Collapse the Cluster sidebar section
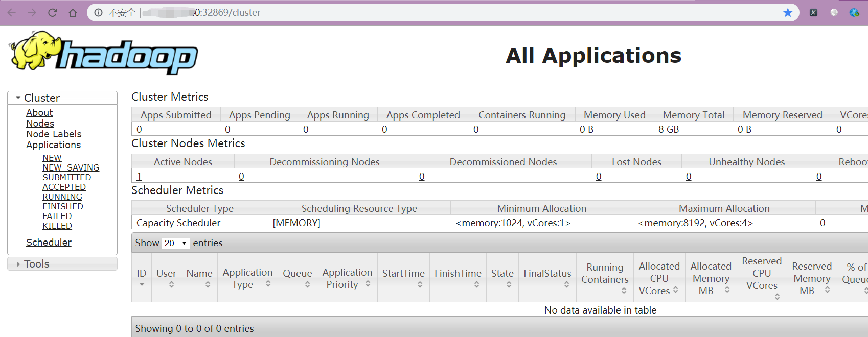 coord(62,98)
